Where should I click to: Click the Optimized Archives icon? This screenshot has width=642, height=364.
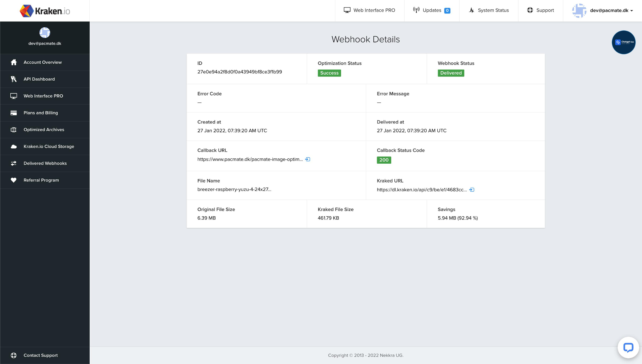click(13, 130)
